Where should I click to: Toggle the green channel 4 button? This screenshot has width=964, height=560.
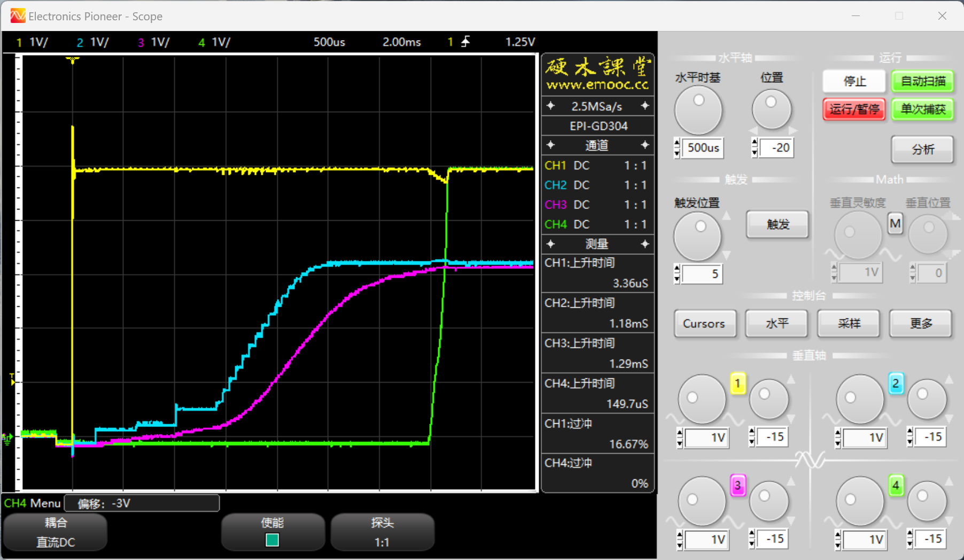[896, 485]
